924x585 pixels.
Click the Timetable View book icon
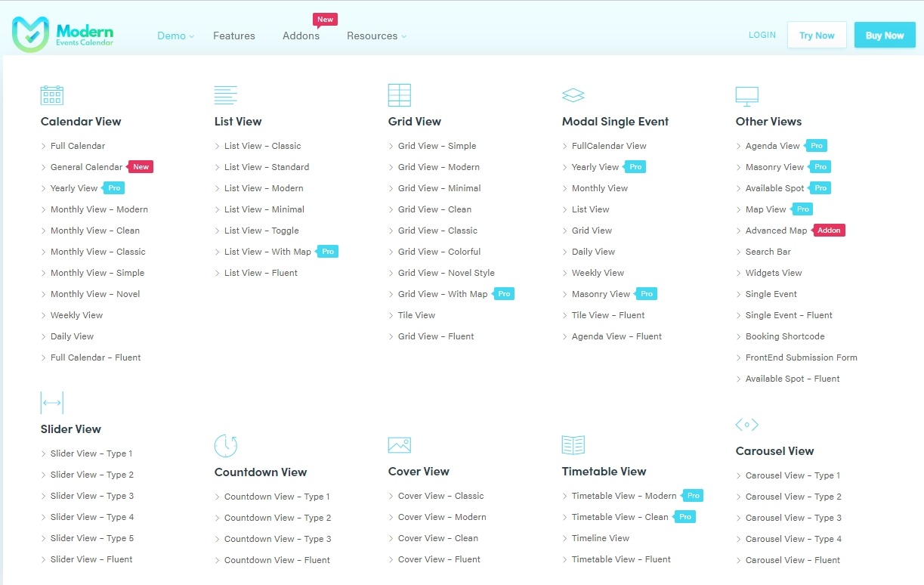573,445
